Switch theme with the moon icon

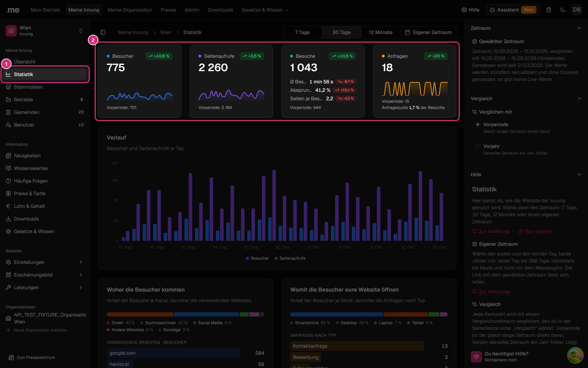tap(563, 10)
